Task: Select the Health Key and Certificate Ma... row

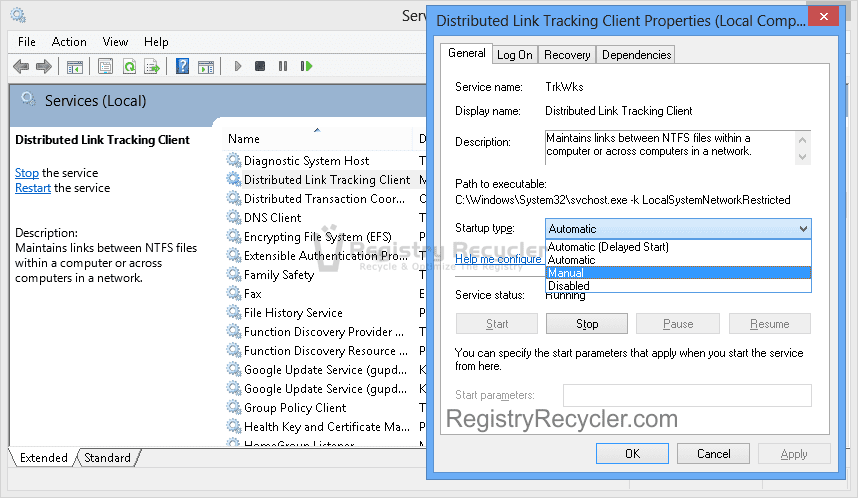Action: pos(326,426)
